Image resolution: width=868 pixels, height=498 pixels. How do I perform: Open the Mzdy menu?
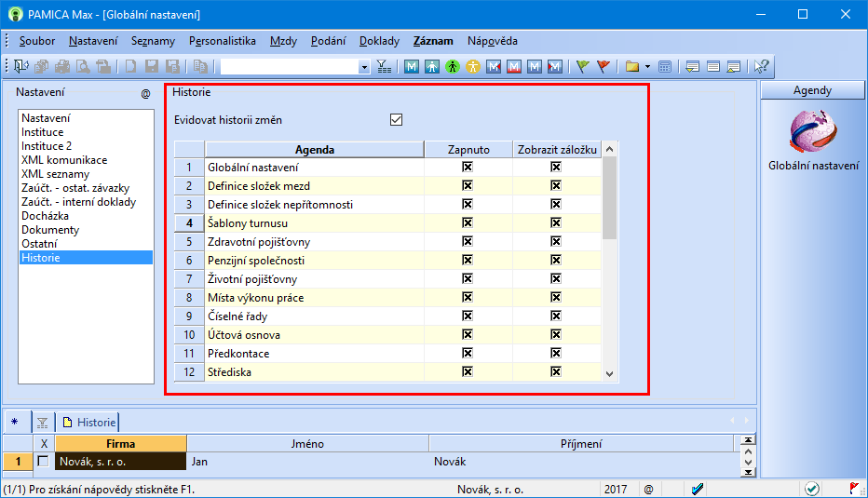tap(283, 41)
